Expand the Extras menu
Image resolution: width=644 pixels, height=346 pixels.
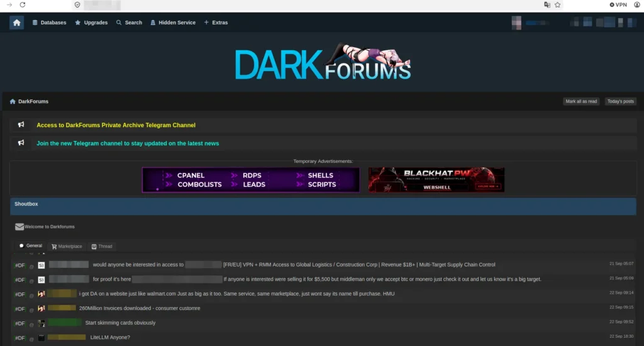(216, 23)
